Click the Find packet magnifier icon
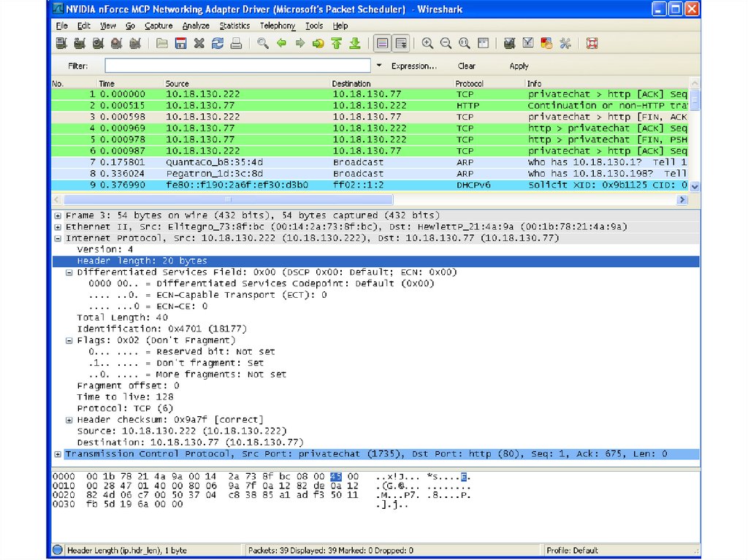The height and width of the screenshot is (560, 748). point(263,44)
